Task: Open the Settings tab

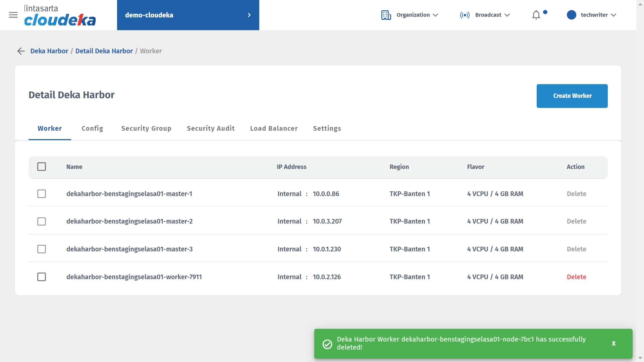Action: (x=327, y=128)
